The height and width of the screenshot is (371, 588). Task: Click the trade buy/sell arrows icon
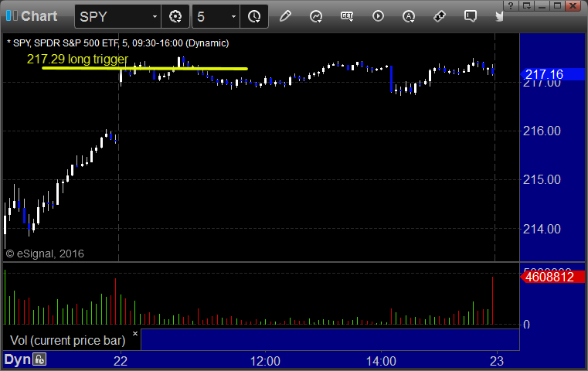(x=439, y=16)
